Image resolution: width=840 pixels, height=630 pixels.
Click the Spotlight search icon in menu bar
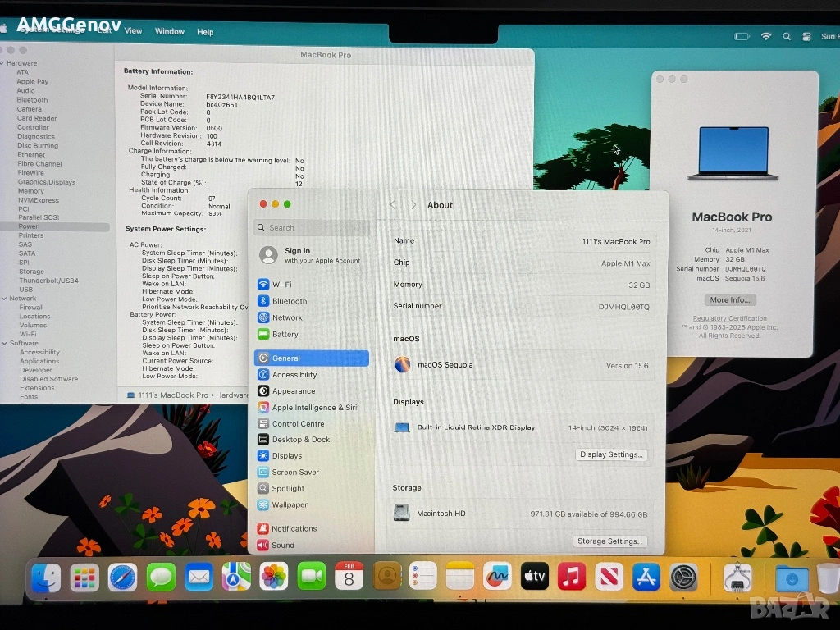pyautogui.click(x=787, y=36)
